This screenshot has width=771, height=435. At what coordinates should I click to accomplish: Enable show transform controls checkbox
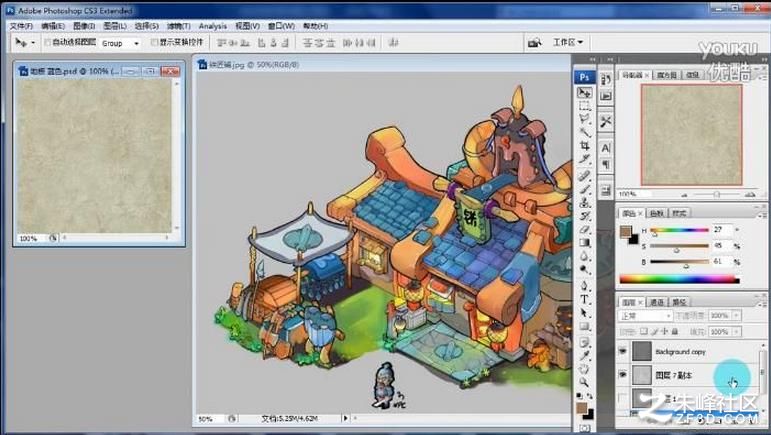click(x=154, y=43)
